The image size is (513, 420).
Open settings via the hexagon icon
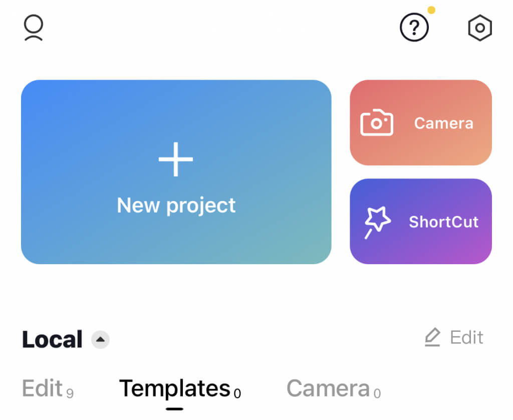point(479,28)
